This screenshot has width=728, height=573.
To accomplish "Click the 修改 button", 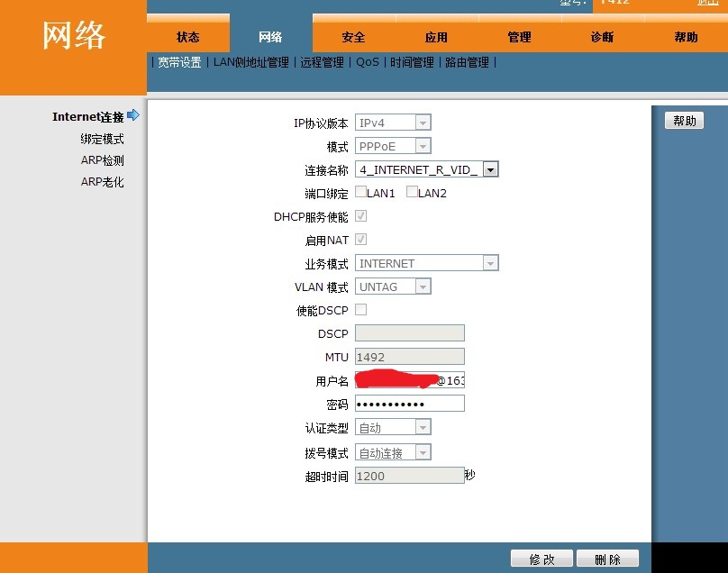I will [541, 559].
